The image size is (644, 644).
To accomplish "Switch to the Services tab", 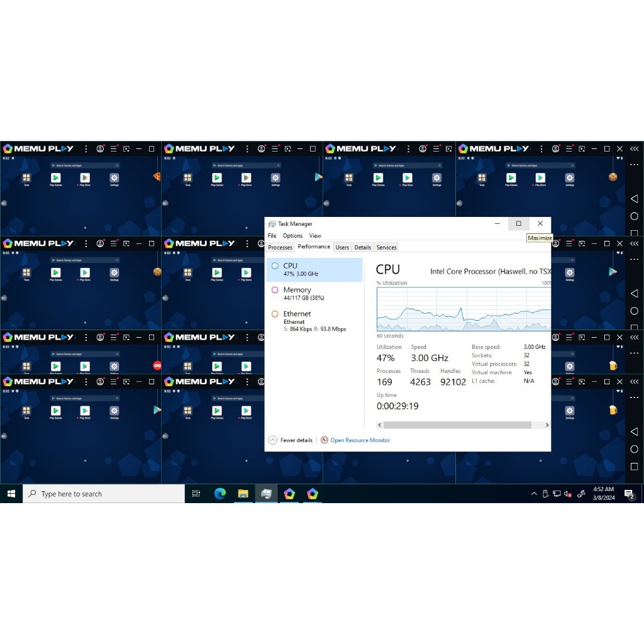I will click(x=387, y=247).
